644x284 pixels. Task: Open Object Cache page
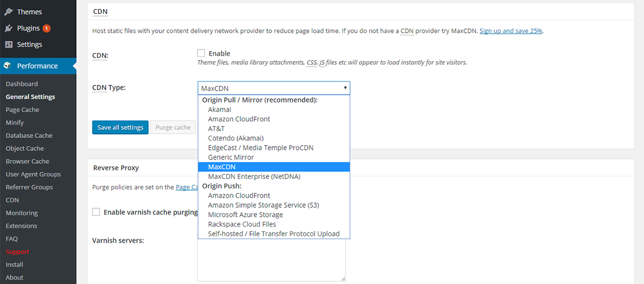(x=25, y=148)
